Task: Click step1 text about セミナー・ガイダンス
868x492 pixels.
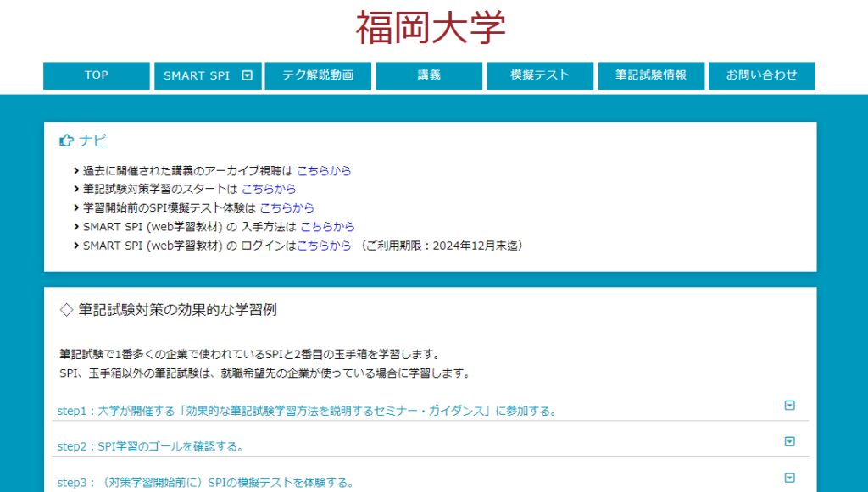Action: coord(307,411)
